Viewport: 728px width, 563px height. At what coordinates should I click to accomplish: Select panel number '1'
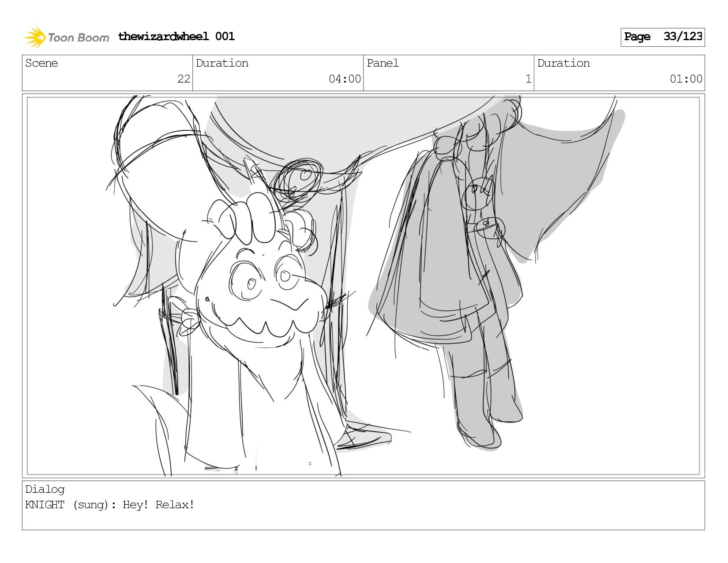click(528, 79)
